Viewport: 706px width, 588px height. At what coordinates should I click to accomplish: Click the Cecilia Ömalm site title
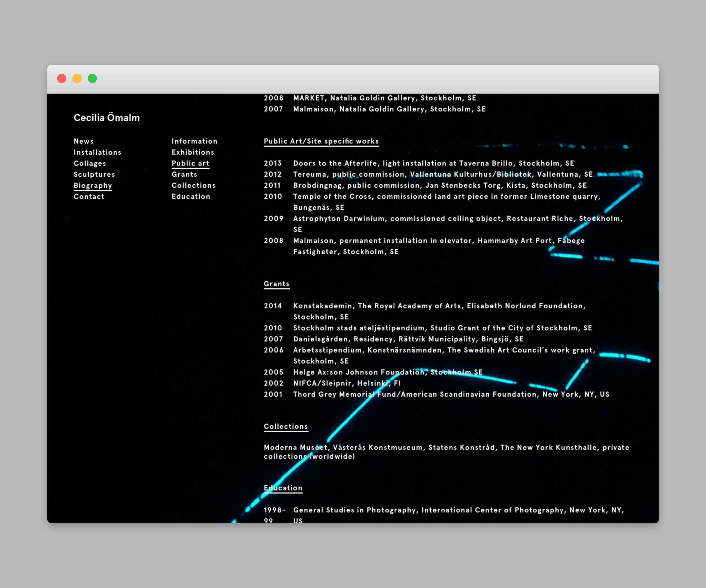(106, 118)
